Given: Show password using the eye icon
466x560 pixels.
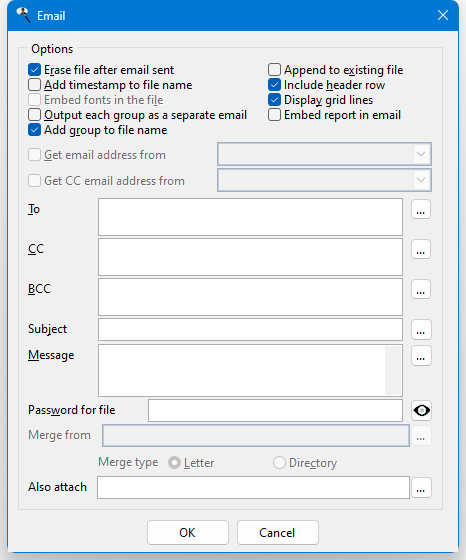Looking at the screenshot, I should click(x=421, y=411).
